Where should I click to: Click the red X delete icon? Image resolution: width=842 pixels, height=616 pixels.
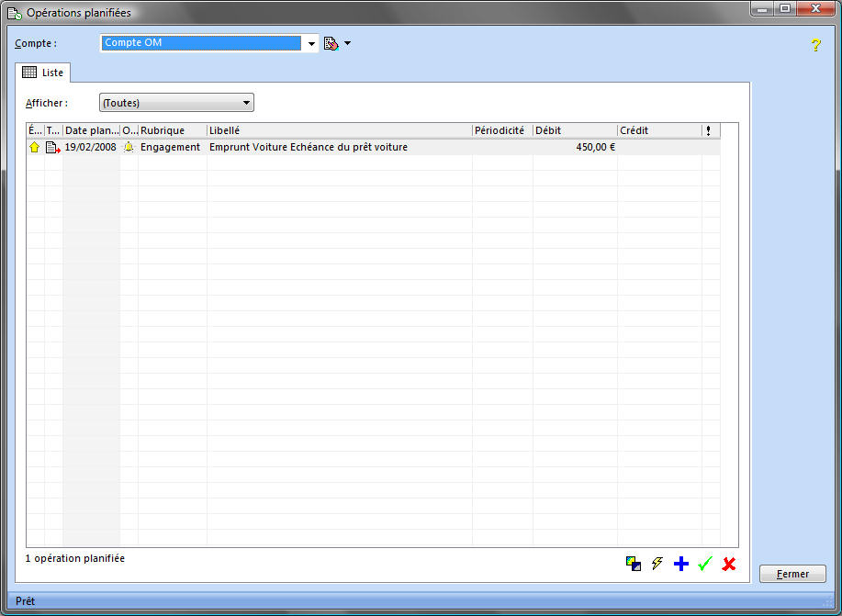[729, 564]
